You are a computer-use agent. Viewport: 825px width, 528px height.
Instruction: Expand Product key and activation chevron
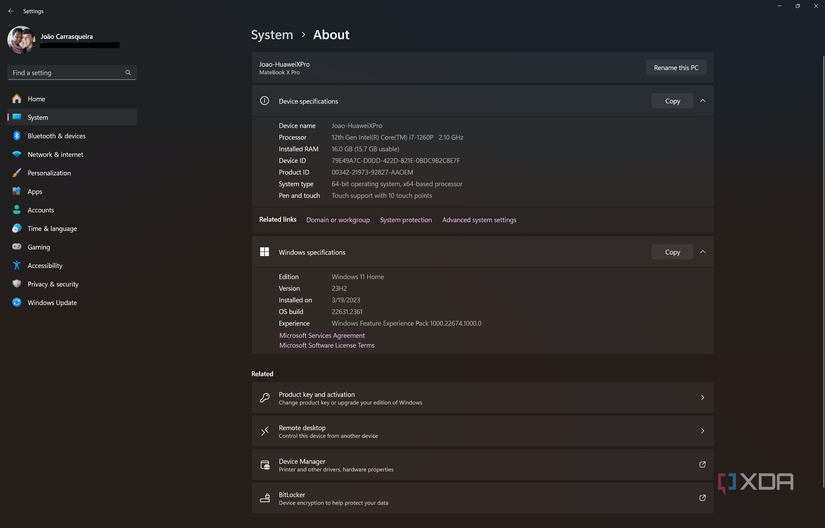(702, 398)
